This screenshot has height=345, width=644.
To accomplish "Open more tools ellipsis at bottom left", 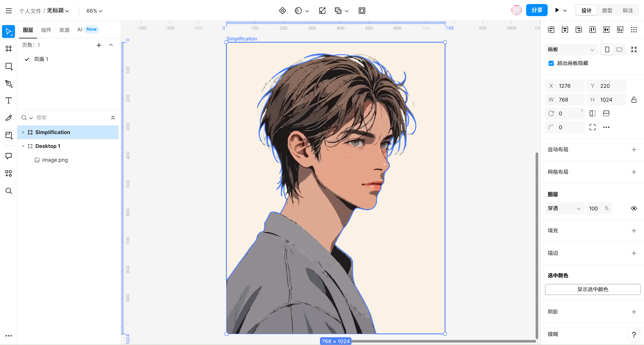I will pyautogui.click(x=9, y=336).
